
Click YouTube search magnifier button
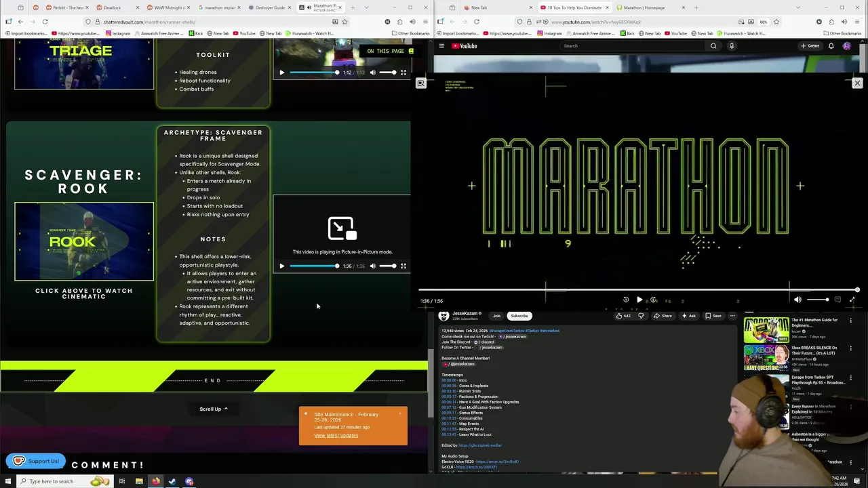[713, 46]
